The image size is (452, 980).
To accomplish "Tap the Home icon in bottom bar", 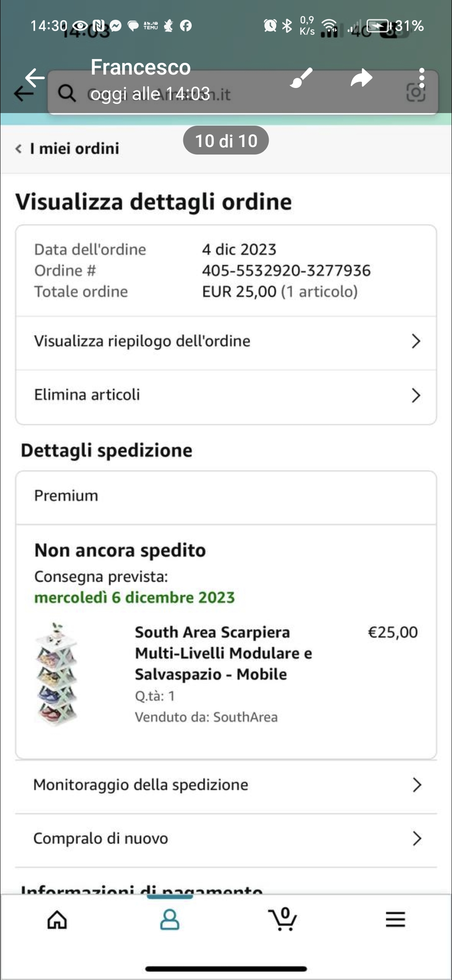I will pos(57,920).
